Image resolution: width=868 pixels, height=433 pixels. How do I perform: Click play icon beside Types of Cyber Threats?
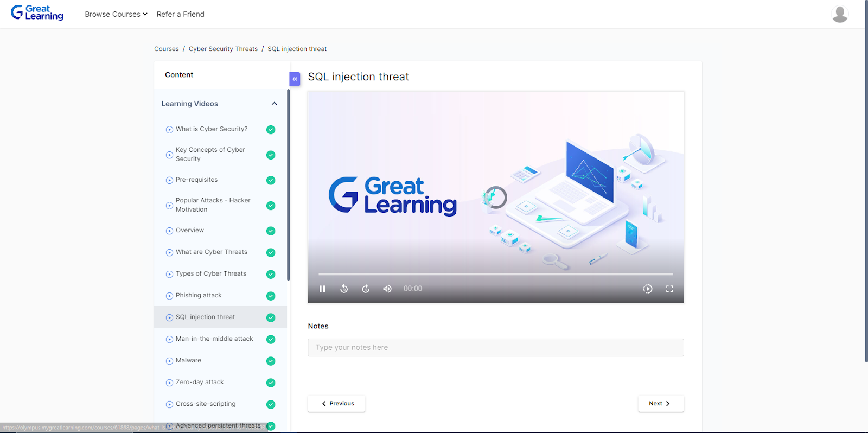pyautogui.click(x=169, y=275)
